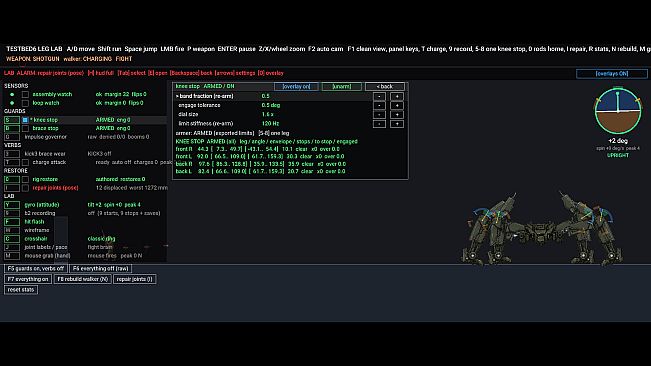The height and width of the screenshot is (366, 651).
Task: Click the key box for wireframe
Action: click(12, 230)
